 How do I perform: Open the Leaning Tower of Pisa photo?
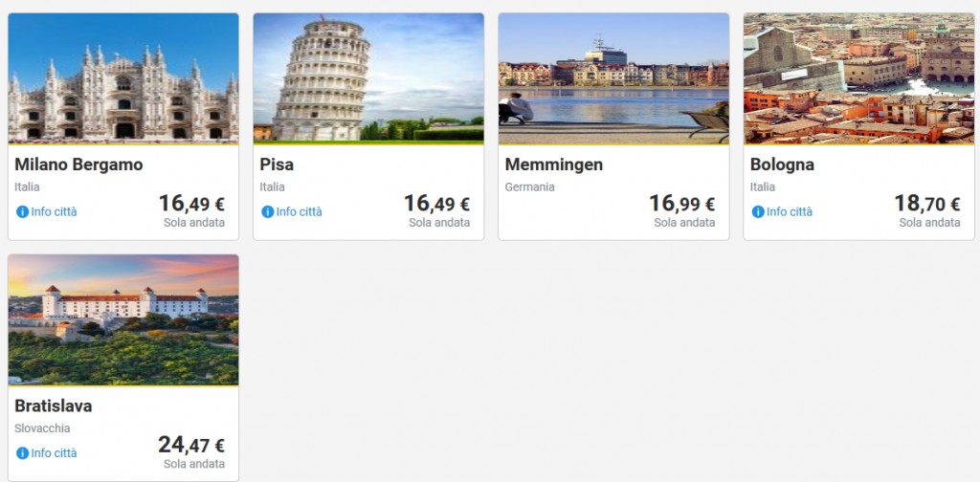[x=368, y=77]
